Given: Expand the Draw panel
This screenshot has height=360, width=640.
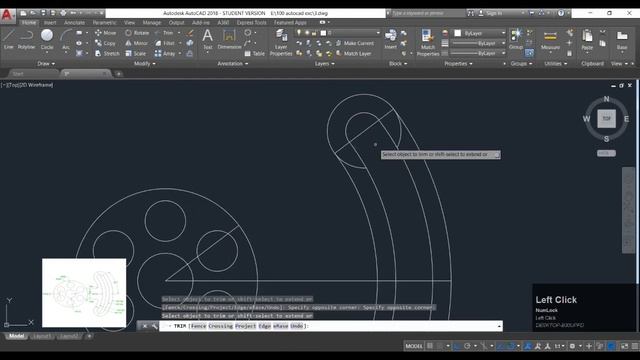Looking at the screenshot, I should (x=46, y=64).
